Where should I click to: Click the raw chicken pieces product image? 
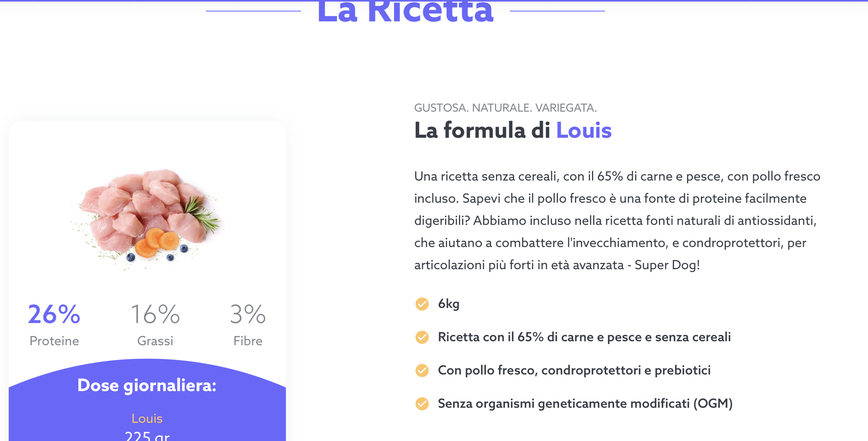[146, 219]
